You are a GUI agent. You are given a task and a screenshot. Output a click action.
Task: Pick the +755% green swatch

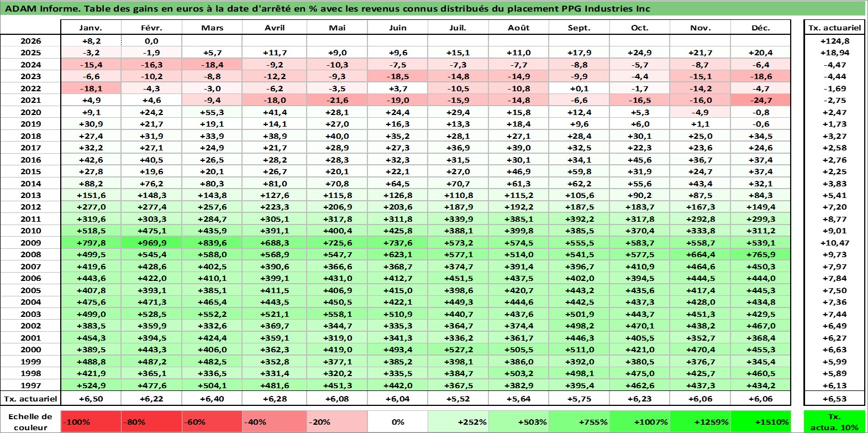click(x=579, y=421)
